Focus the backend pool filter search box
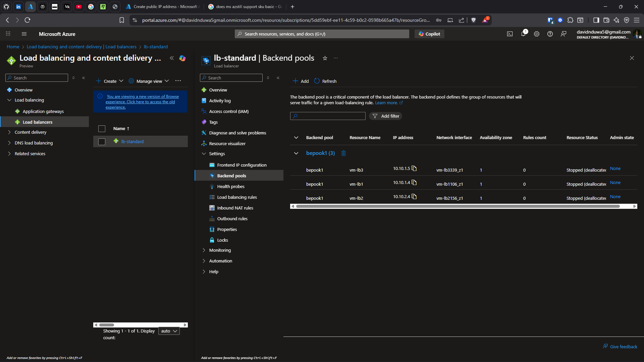 tap(328, 116)
